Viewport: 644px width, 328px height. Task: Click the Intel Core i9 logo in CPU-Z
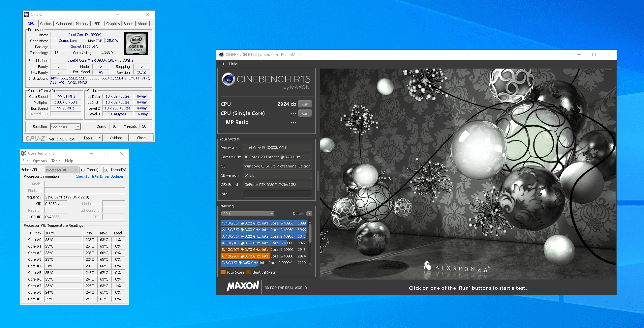point(136,44)
